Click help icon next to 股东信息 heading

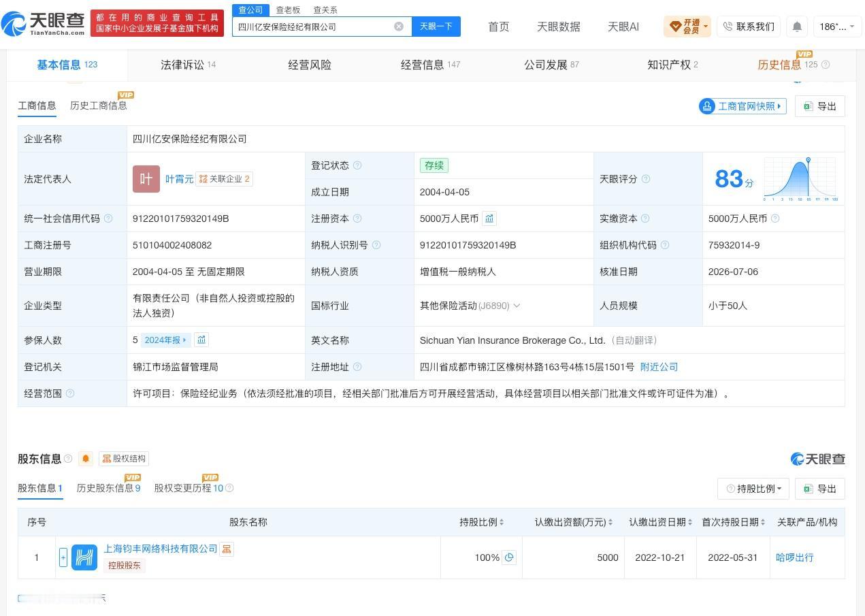click(68, 459)
